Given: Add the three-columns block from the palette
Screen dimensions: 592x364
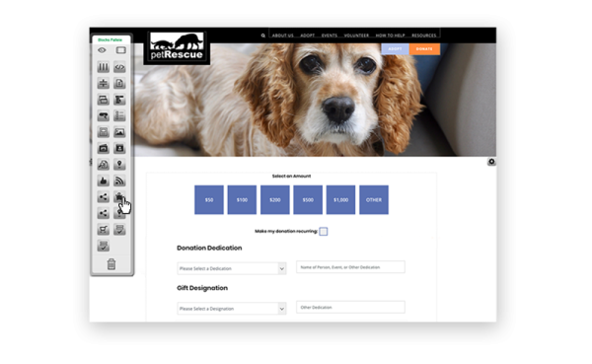Looking at the screenshot, I should 103,67.
